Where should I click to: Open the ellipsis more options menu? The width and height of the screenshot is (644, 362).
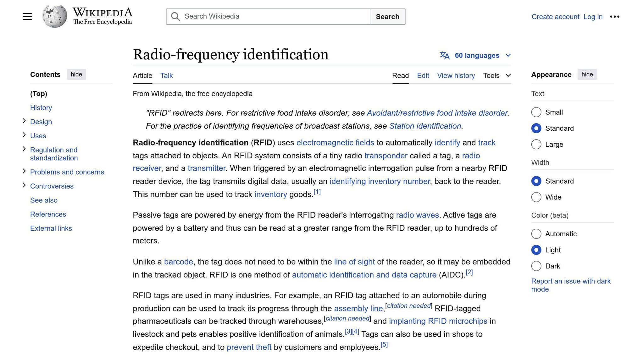click(614, 16)
